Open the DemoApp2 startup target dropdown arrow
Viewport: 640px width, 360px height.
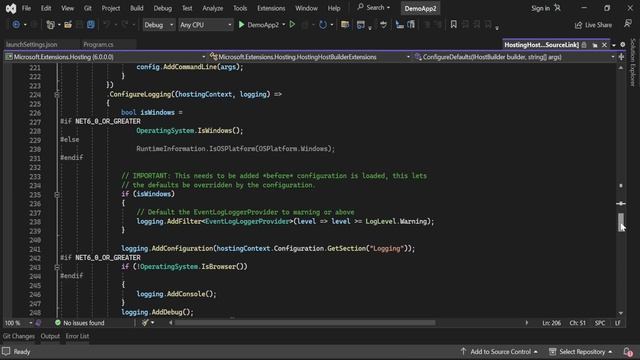click(x=284, y=25)
